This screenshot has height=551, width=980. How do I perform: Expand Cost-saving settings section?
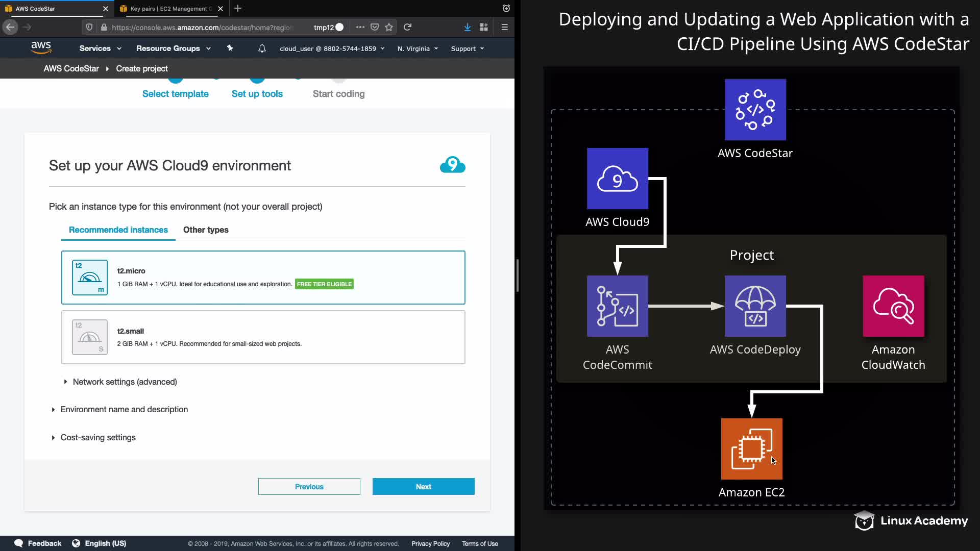98,437
